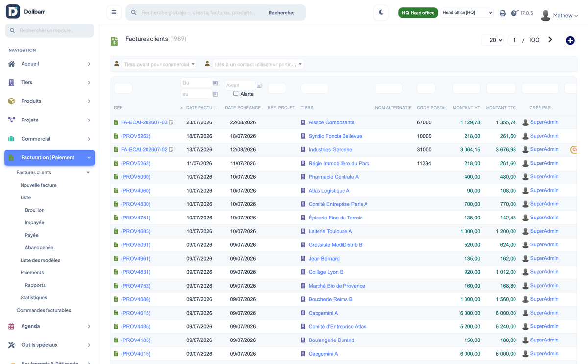
Task: Click Mathew's user avatar
Action: tap(545, 16)
